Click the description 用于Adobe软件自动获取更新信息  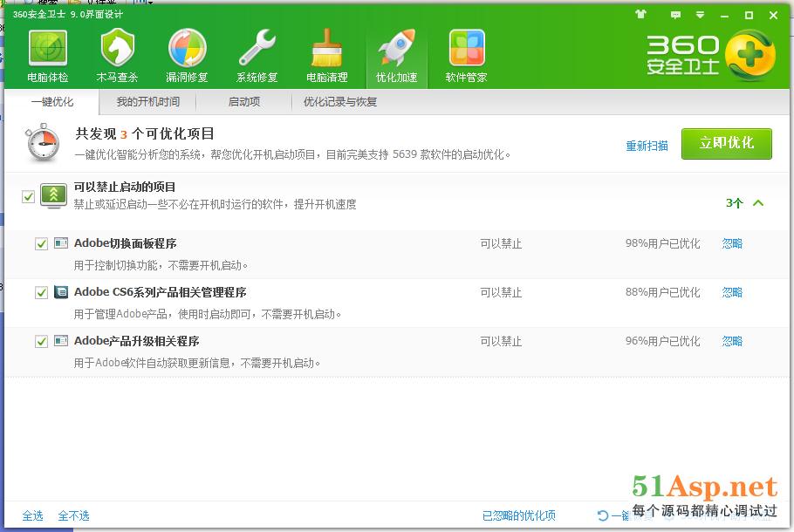(197, 363)
